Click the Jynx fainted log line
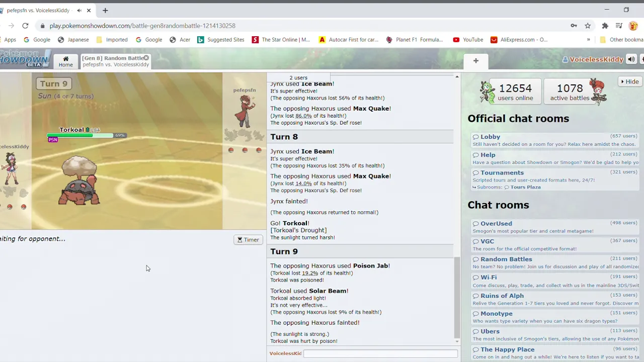 (x=289, y=201)
